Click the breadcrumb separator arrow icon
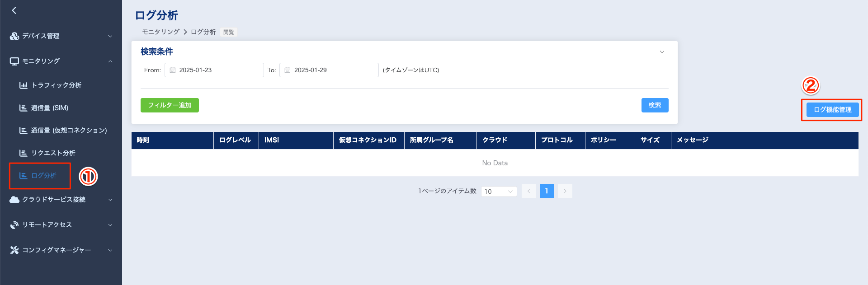 (185, 32)
